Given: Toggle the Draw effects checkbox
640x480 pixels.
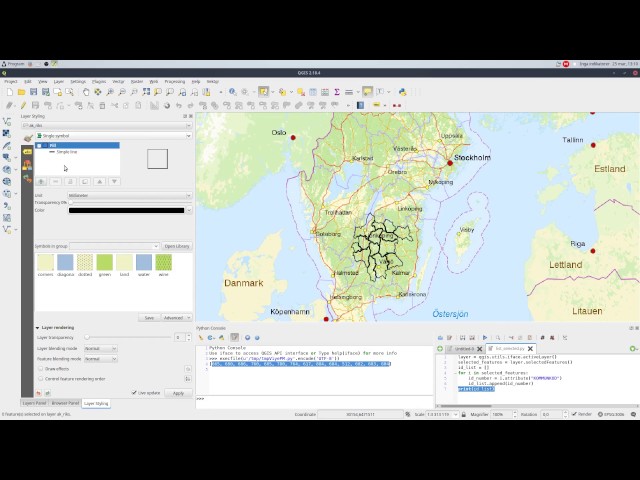Looking at the screenshot, I should 40,369.
